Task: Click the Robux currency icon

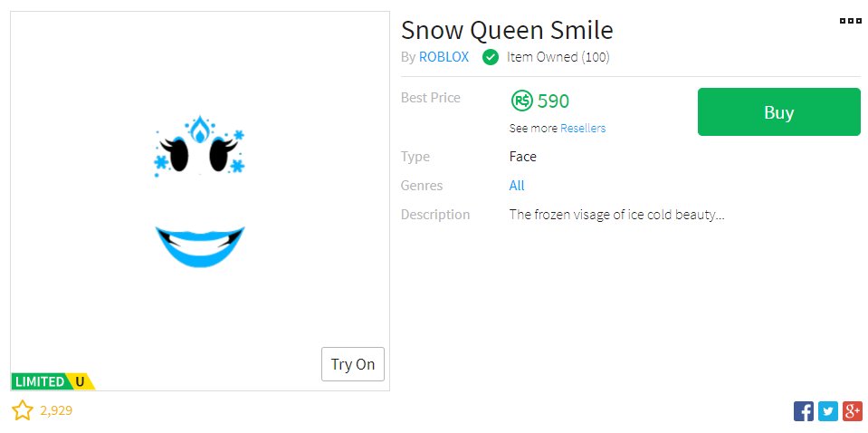Action: [521, 101]
